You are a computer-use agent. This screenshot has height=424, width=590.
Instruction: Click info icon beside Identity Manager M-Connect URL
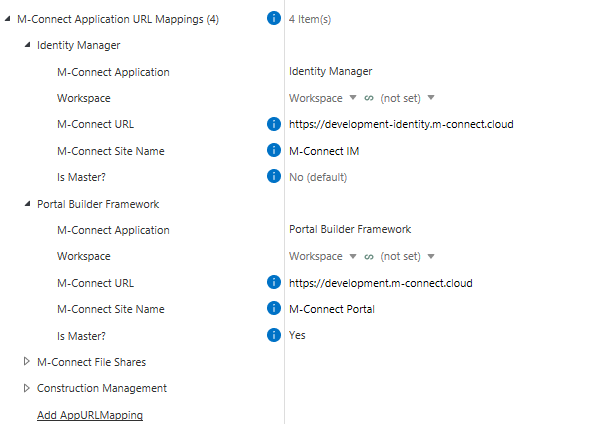pos(274,124)
